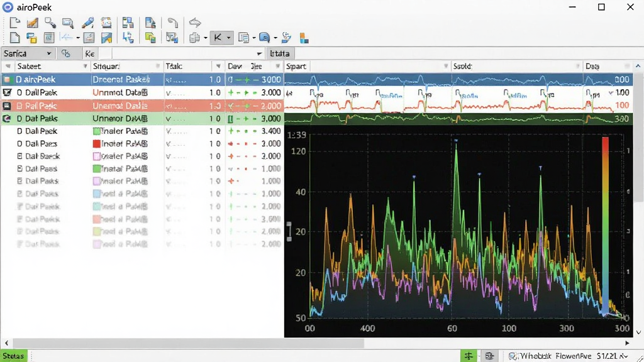The image size is (644, 362).
Task: Open the colorful window panel icon
Action: 106,23
